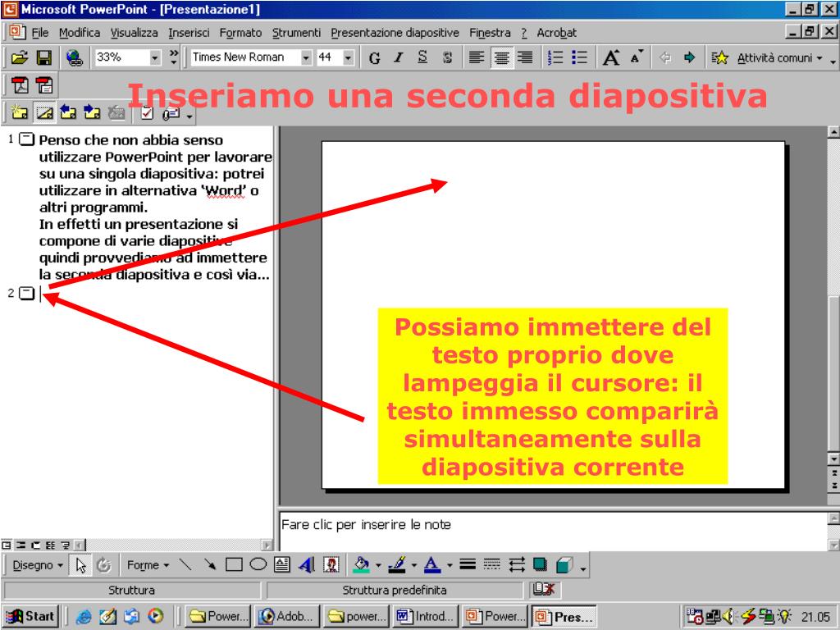Viewport: 840px width, 630px height.
Task: Open the Times New Roman font dropdown
Action: [x=306, y=57]
